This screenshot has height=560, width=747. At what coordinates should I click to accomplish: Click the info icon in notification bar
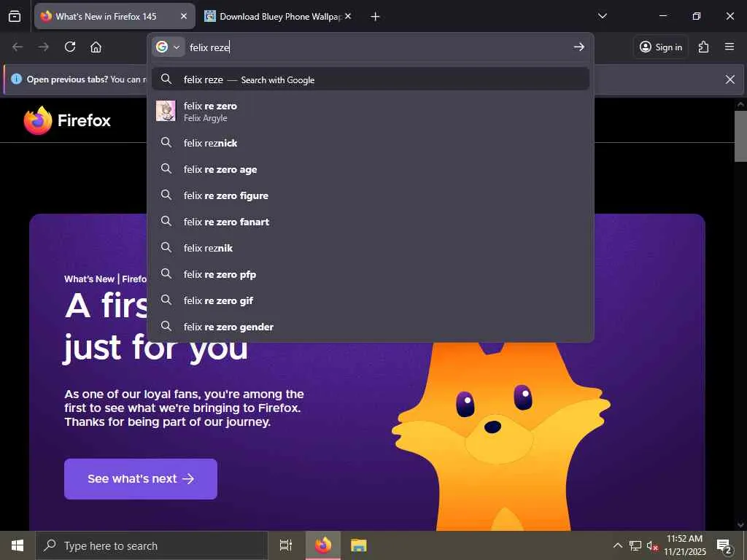tap(16, 79)
